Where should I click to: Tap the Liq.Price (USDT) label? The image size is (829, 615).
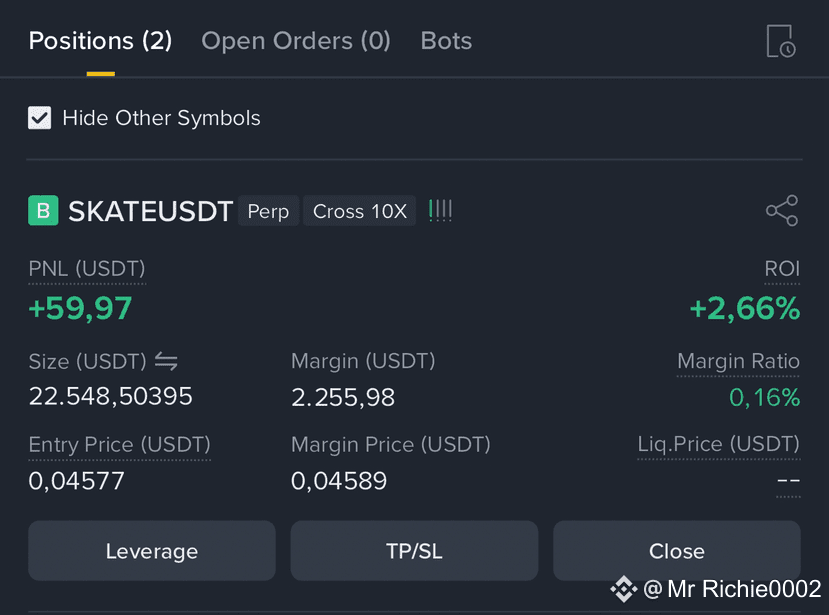(x=719, y=444)
